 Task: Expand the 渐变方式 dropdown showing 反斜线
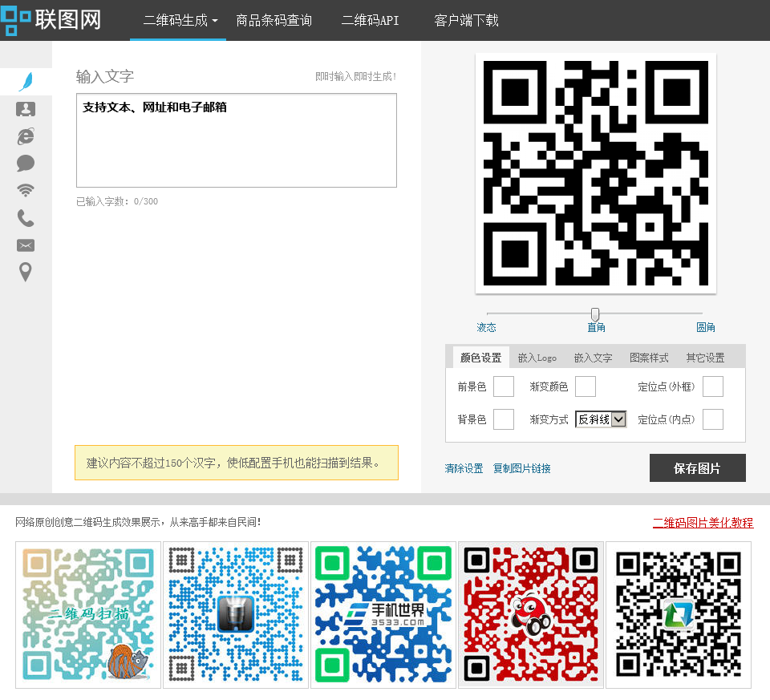601,419
